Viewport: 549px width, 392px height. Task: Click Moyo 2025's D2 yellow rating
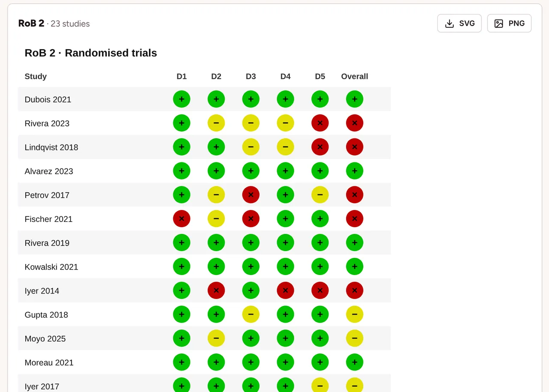pos(216,338)
